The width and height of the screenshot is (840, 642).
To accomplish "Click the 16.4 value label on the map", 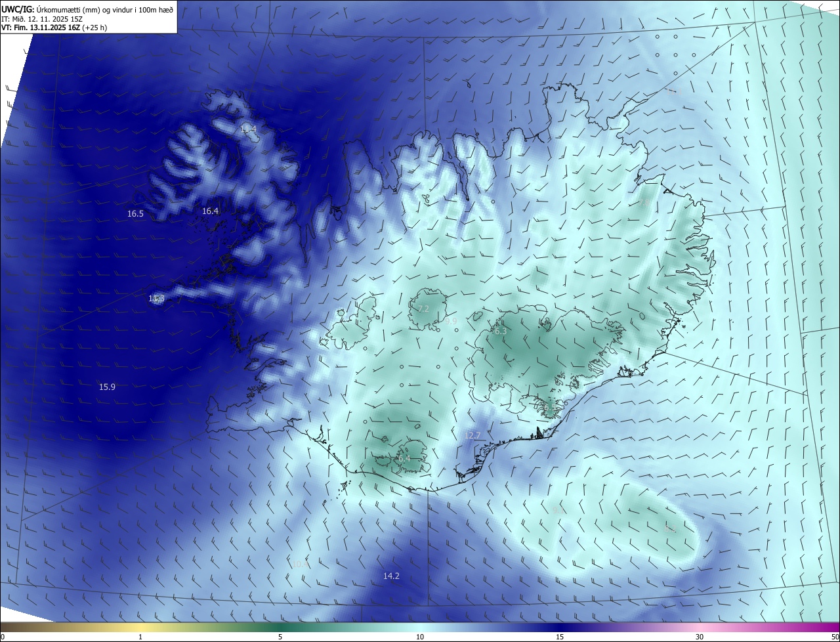I will [210, 211].
